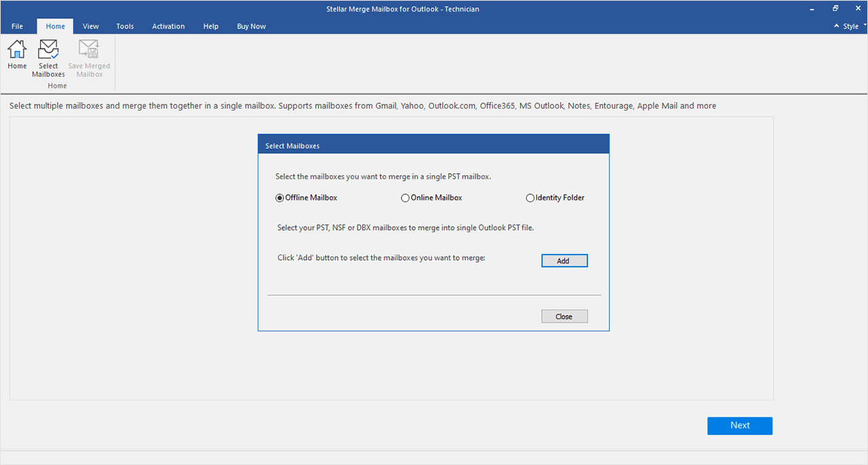Screen dimensions: 868x465
Task: Click the 'Select your PST, NSF or DBX' text
Action: pyautogui.click(x=406, y=228)
